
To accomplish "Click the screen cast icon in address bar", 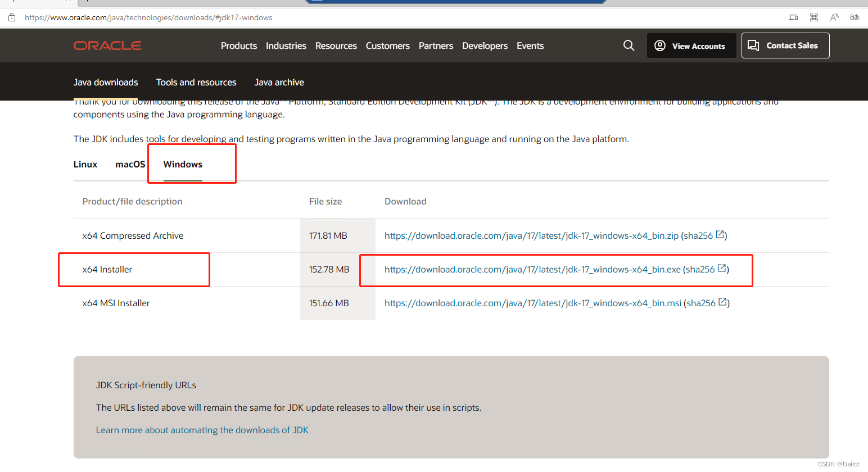I will [794, 17].
